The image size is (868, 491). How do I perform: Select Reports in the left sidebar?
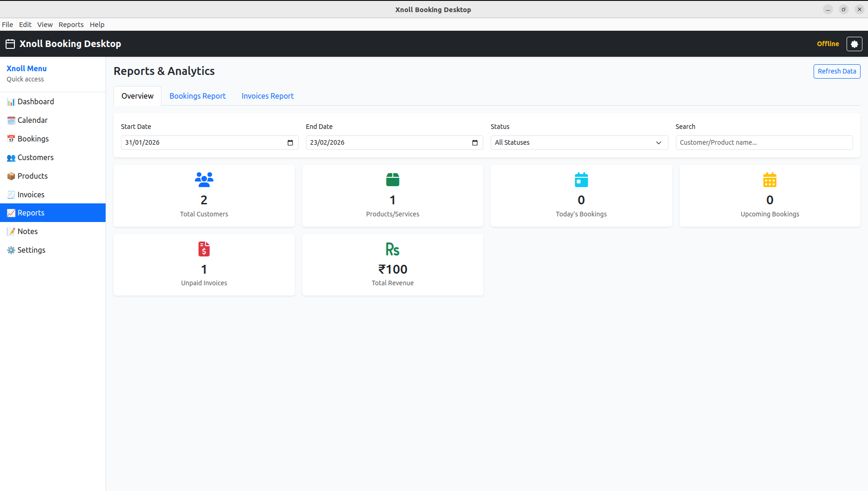[x=31, y=213]
